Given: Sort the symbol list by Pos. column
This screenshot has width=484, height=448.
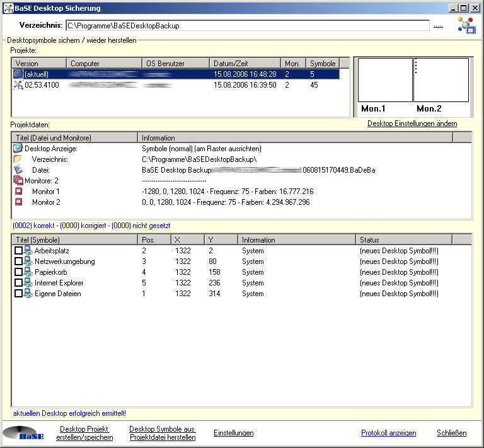Looking at the screenshot, I should (x=154, y=240).
